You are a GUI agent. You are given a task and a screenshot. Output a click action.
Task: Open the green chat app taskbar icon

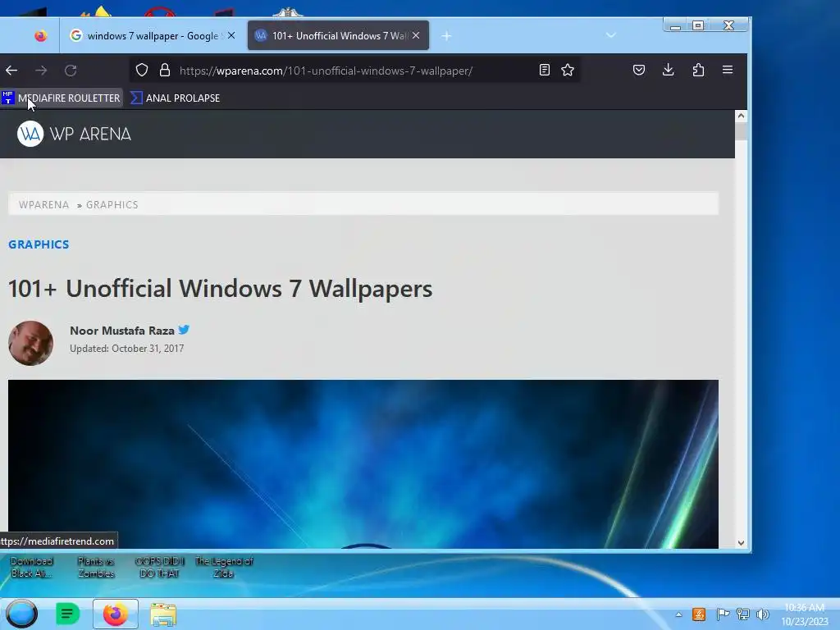(x=67, y=614)
